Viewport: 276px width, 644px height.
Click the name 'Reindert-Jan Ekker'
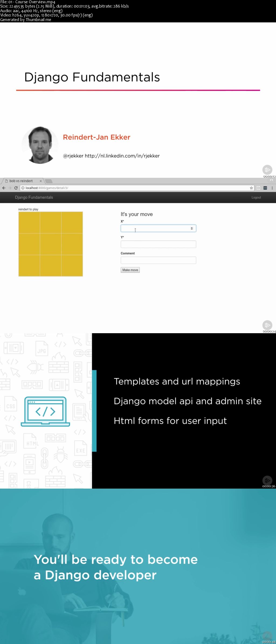(96, 137)
